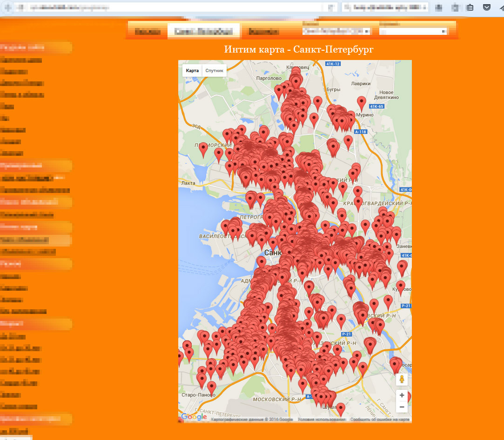Select the red marker near Кудрово

(400, 286)
